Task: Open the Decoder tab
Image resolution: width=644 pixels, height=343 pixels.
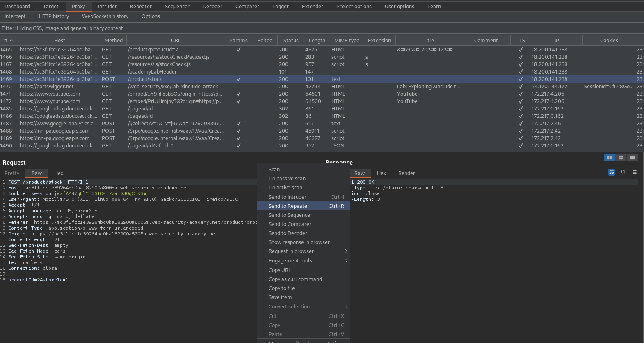Action: pos(212,6)
